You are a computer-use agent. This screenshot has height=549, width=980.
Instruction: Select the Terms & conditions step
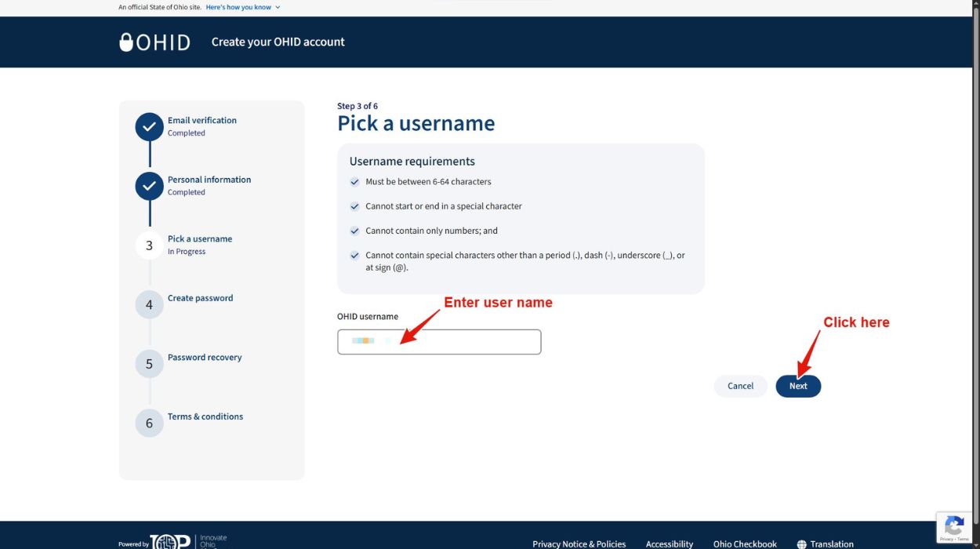click(205, 416)
